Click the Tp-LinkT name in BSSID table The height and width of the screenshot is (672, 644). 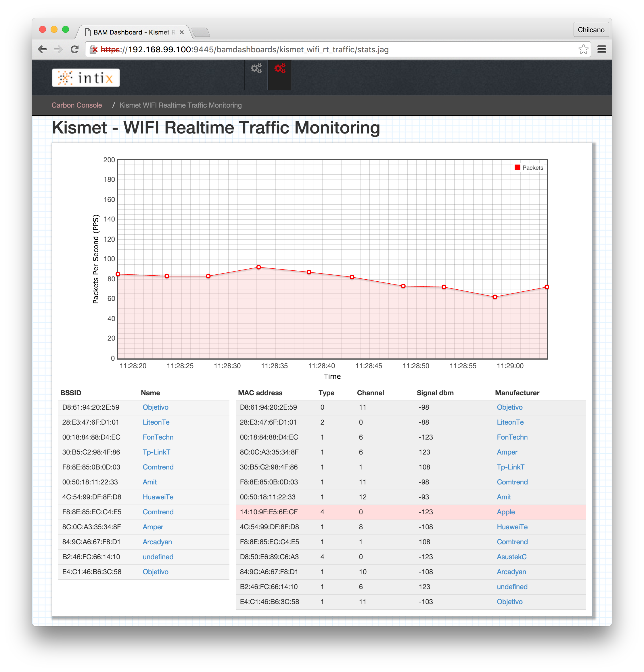[x=156, y=452]
